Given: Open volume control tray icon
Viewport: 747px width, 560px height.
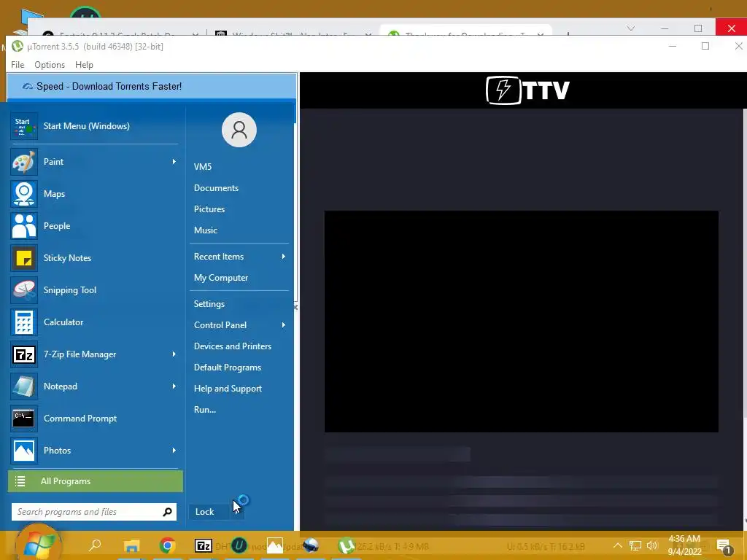Looking at the screenshot, I should 652,545.
